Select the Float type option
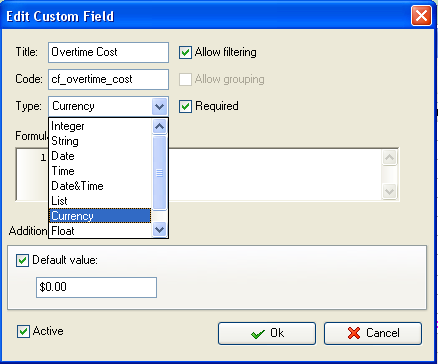This screenshot has height=364, width=438. point(100,230)
